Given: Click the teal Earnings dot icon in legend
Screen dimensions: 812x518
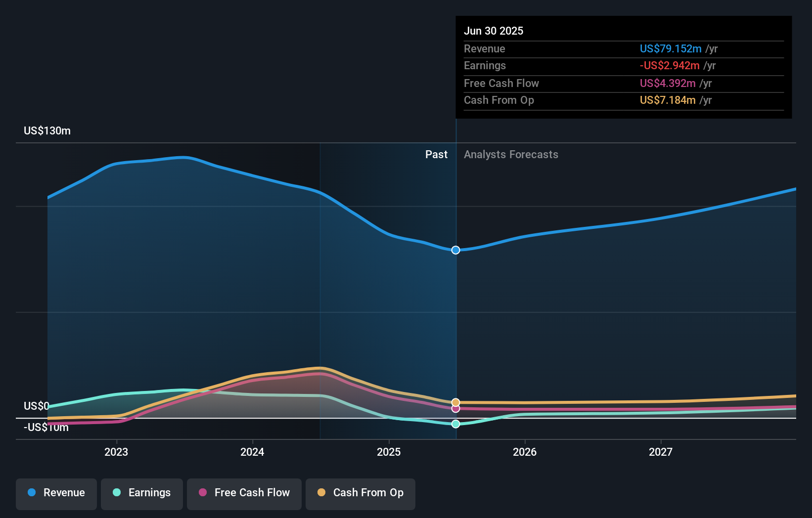Looking at the screenshot, I should [x=116, y=493].
